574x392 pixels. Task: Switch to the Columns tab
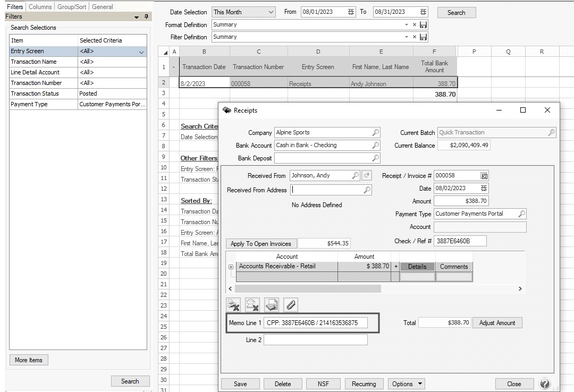click(x=40, y=7)
